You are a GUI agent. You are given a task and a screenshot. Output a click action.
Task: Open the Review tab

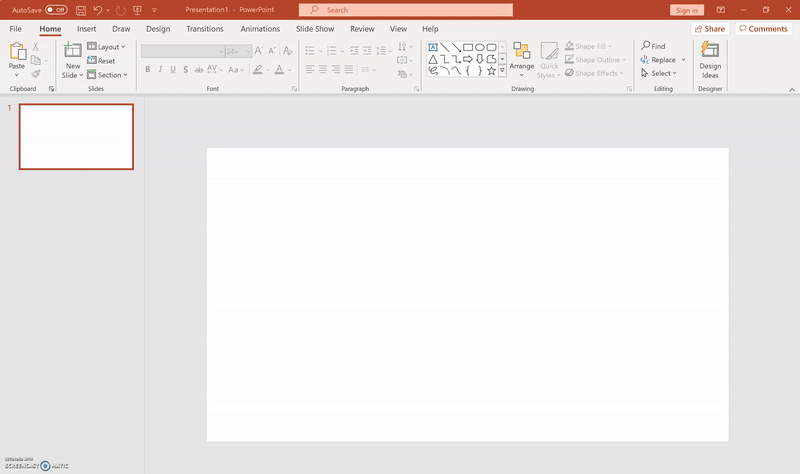tap(362, 29)
